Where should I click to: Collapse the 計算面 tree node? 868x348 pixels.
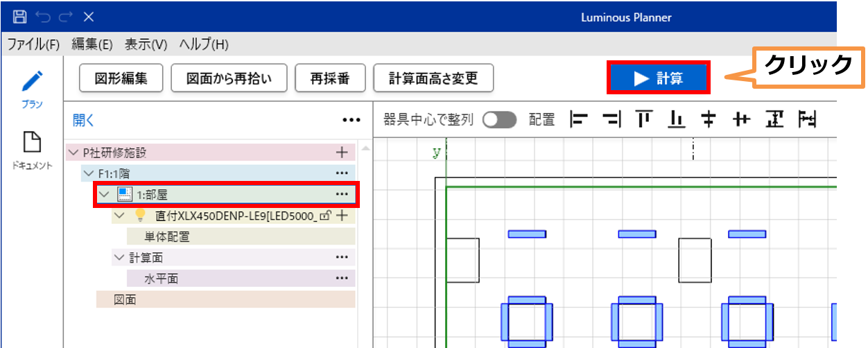coord(119,257)
